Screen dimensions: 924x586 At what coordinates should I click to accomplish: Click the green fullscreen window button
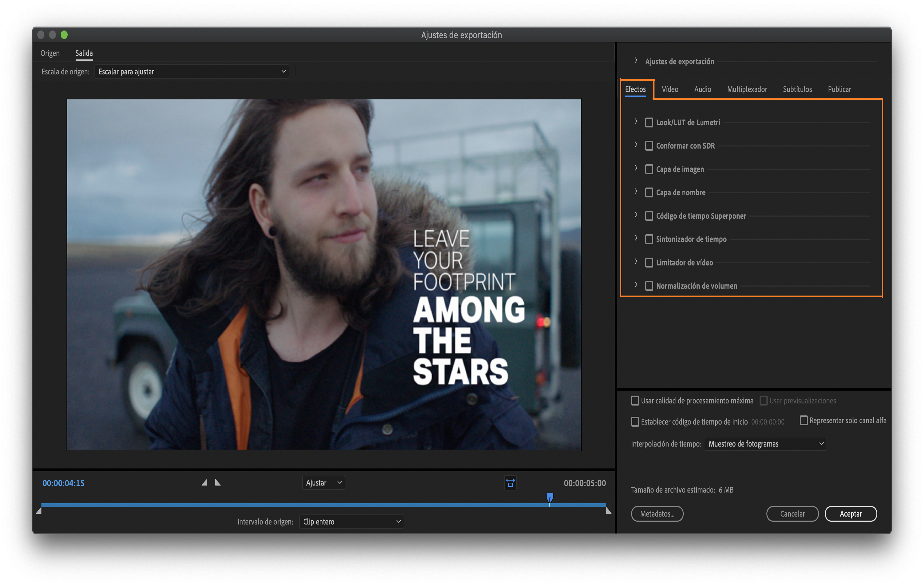(x=64, y=35)
